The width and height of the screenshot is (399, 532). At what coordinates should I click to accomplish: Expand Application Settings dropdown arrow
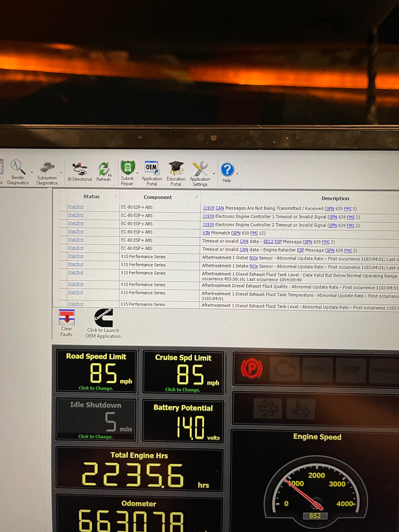click(x=214, y=174)
